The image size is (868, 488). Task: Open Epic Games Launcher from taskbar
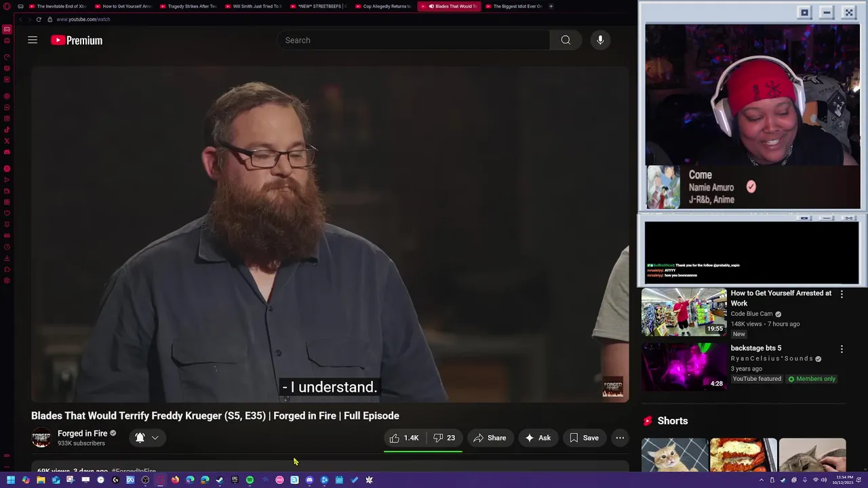click(235, 480)
